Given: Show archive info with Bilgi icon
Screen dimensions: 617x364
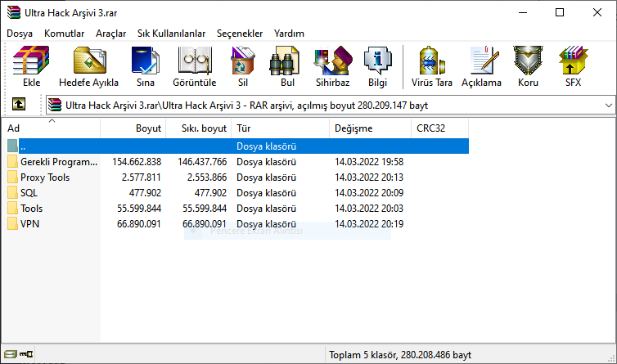Looking at the screenshot, I should pyautogui.click(x=378, y=61).
